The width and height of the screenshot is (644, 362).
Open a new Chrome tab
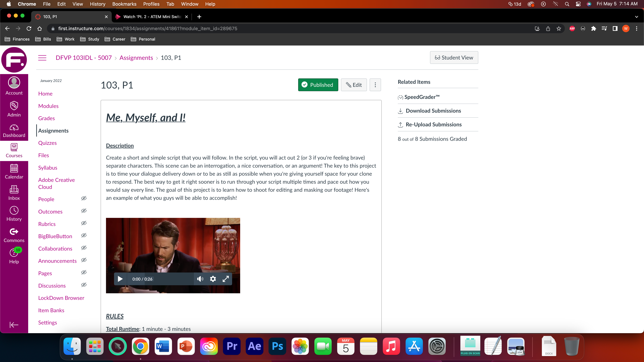coord(199,17)
